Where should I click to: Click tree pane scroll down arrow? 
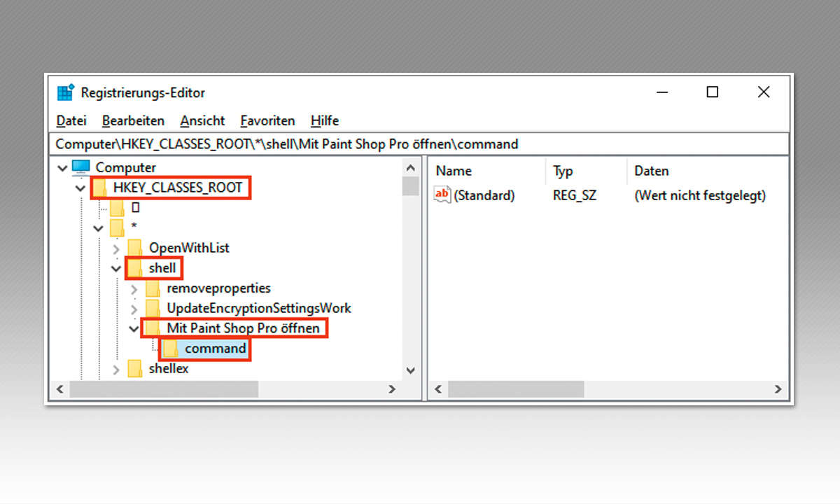(x=411, y=370)
